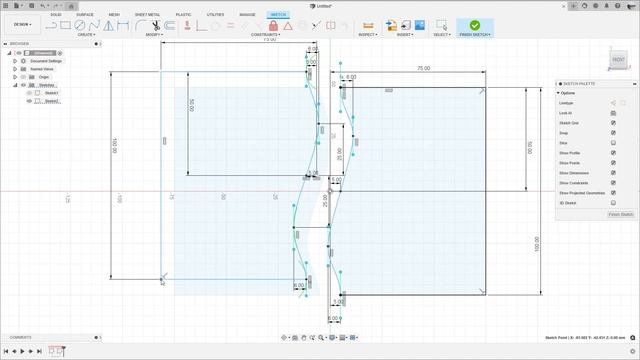This screenshot has width=640, height=360.
Task: Select the Rectangle sketch tool
Action: click(65, 25)
